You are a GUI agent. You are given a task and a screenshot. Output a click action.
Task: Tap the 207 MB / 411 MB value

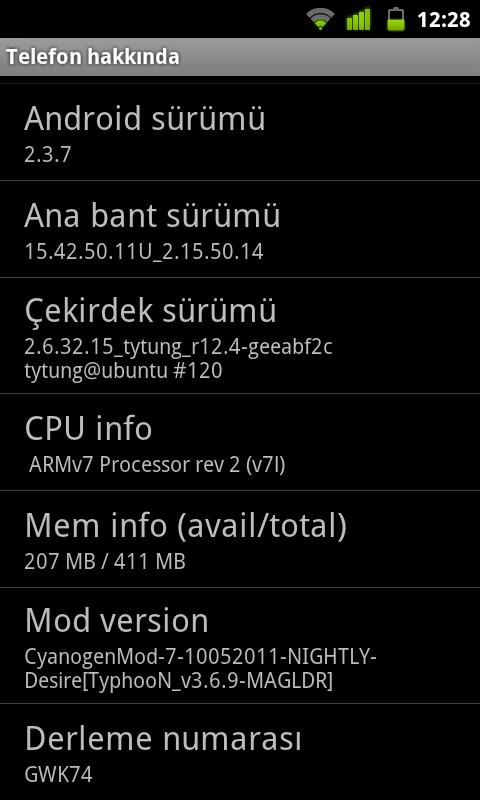pyautogui.click(x=105, y=562)
